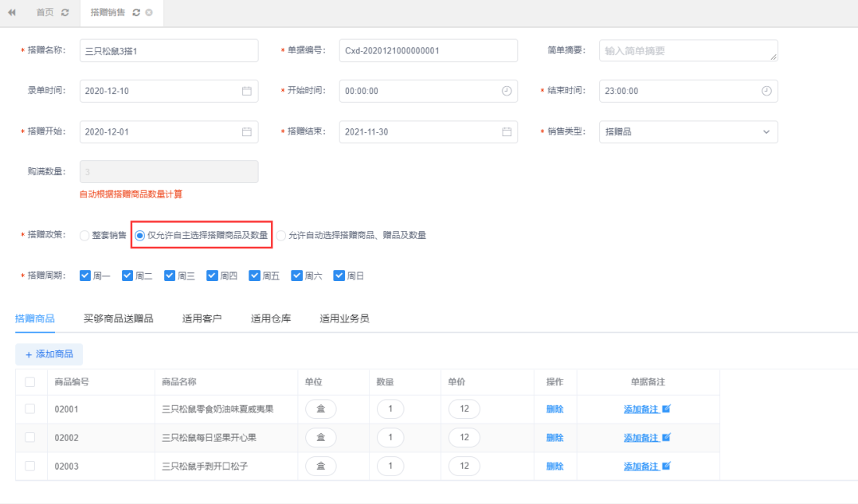This screenshot has height=504, width=858.
Task: Open the 搭赠商品 tab
Action: pyautogui.click(x=35, y=318)
